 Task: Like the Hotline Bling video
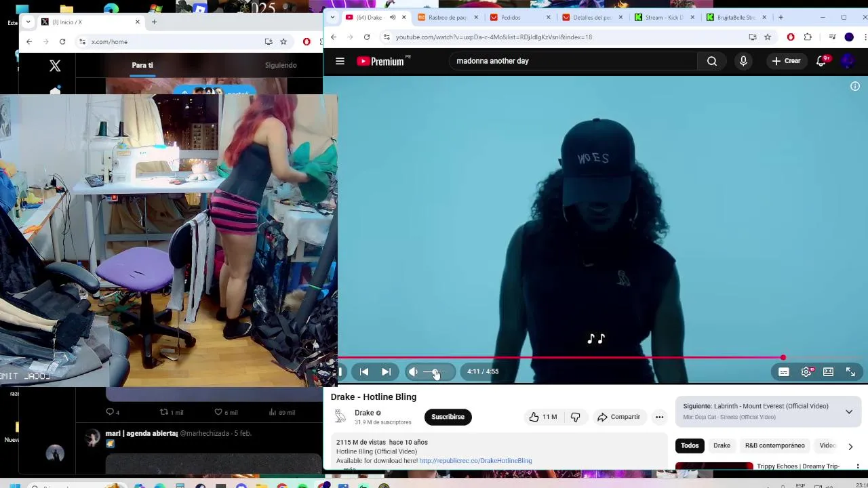pos(542,417)
